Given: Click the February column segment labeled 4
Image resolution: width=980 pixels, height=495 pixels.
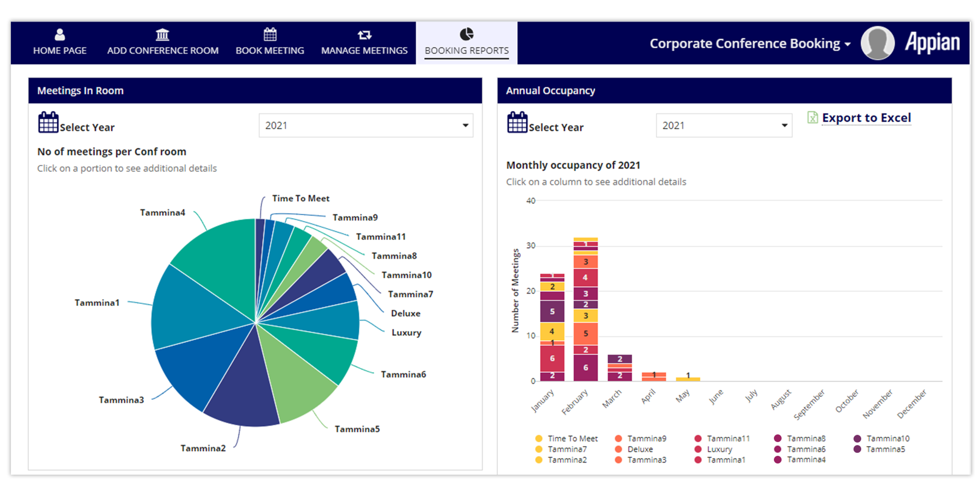Looking at the screenshot, I should click(585, 277).
